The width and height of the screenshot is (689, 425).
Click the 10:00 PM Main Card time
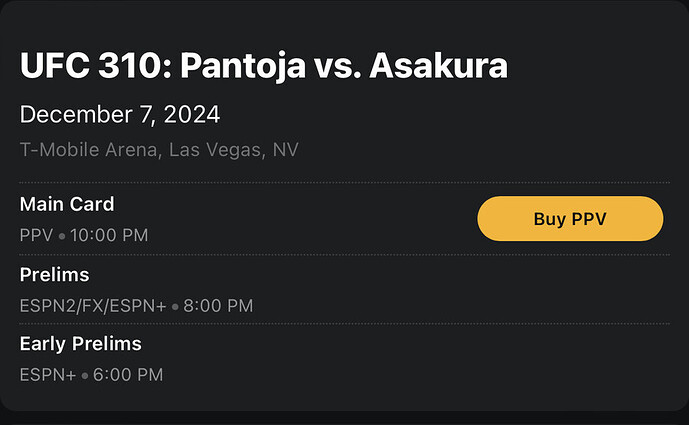[x=109, y=236]
